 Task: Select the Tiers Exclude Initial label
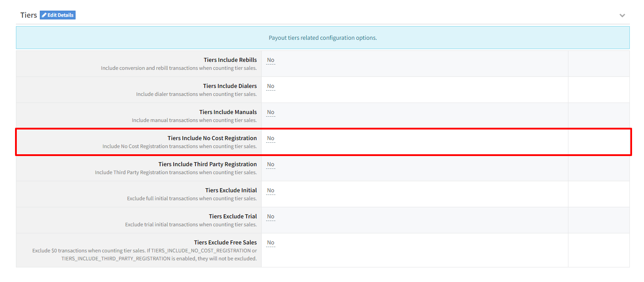231,191
